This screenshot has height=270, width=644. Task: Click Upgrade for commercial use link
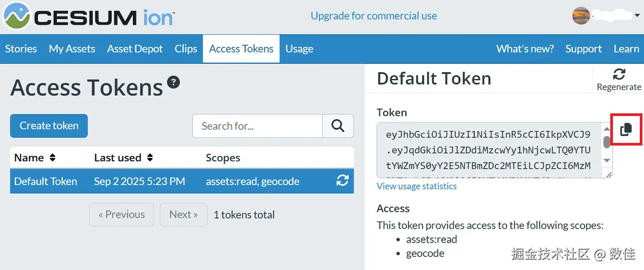point(374,16)
